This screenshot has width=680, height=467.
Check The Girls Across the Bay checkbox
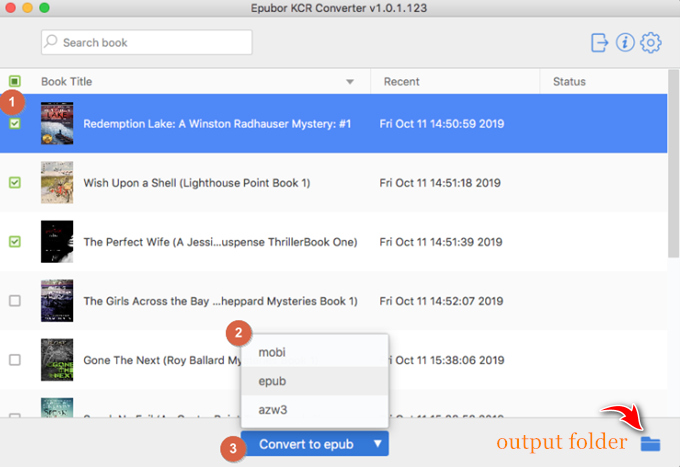[x=15, y=300]
